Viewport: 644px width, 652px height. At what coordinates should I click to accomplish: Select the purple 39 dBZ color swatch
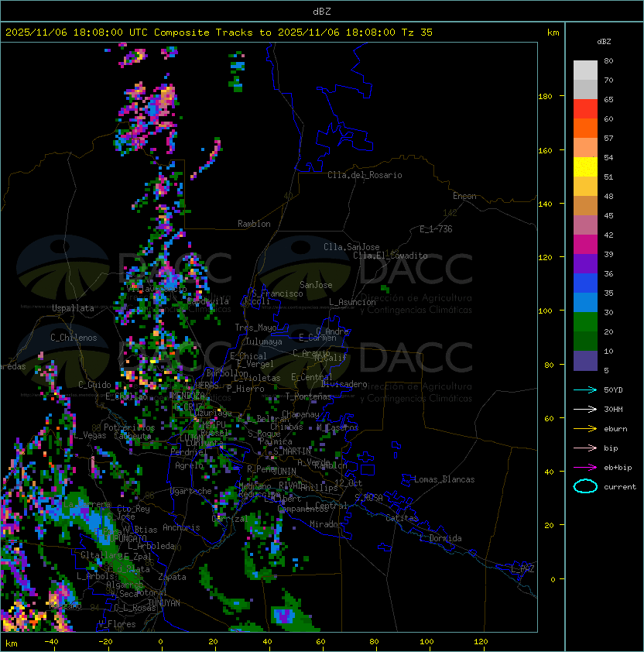point(585,263)
